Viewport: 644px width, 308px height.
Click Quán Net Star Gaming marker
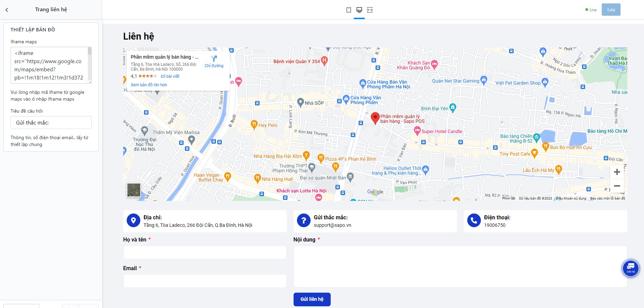coord(484,80)
